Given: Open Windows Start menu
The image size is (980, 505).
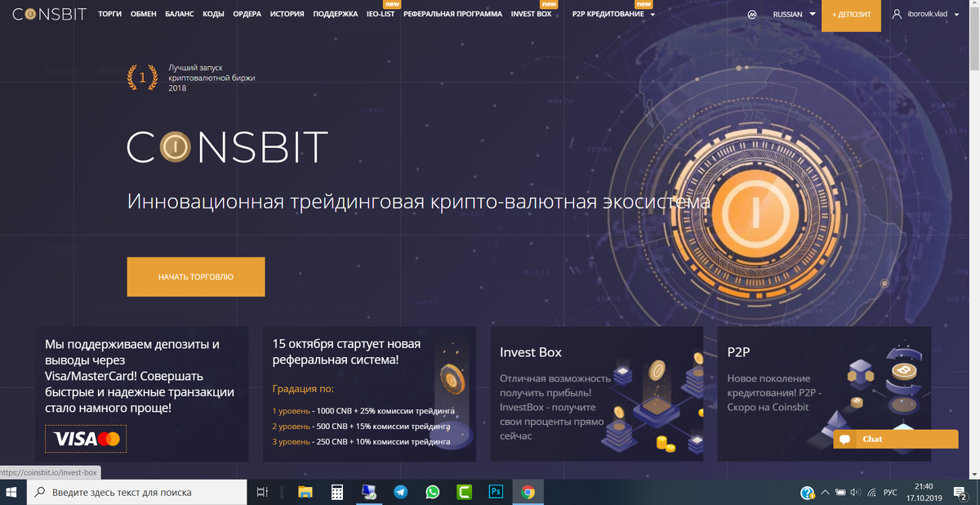Looking at the screenshot, I should tap(12, 492).
